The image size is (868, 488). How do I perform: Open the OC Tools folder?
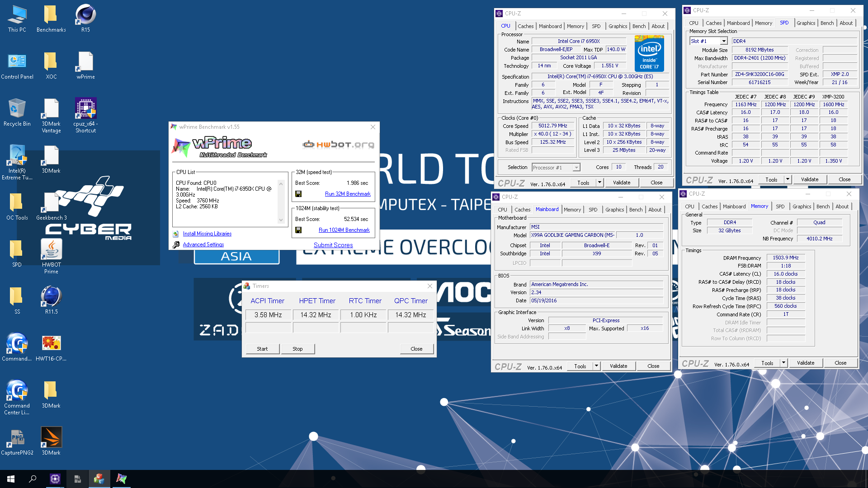[17, 207]
